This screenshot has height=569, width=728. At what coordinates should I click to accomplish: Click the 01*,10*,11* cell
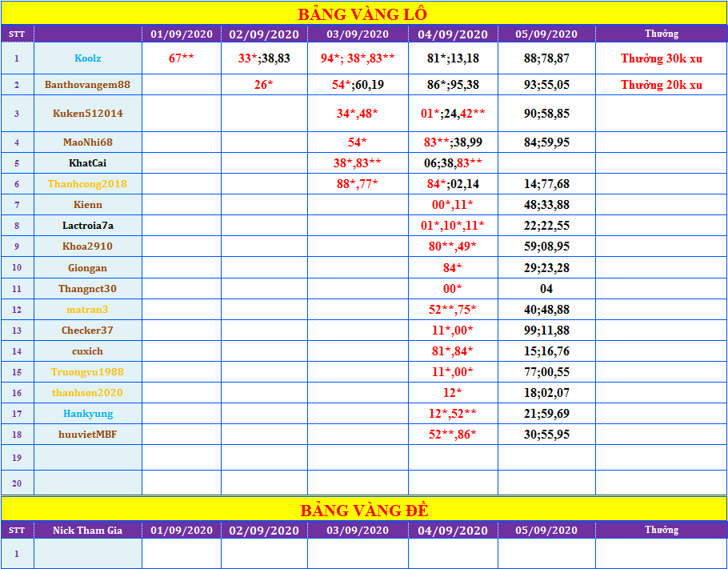tap(453, 226)
